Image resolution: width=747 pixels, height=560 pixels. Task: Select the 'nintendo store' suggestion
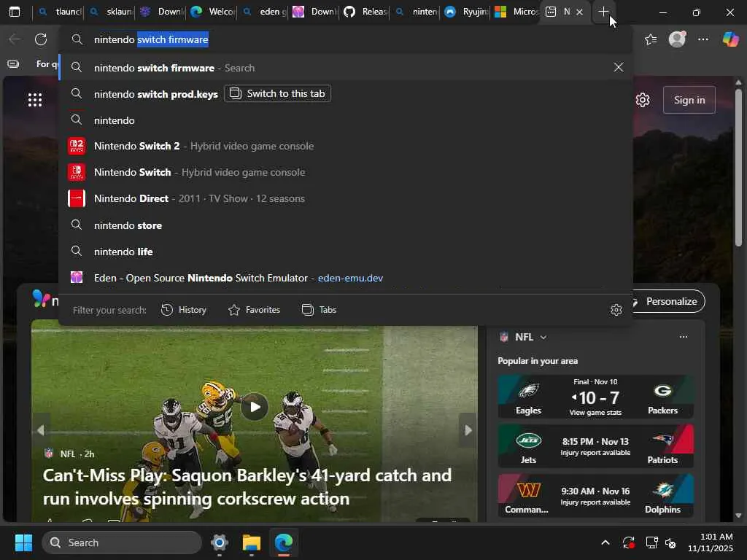(x=345, y=225)
